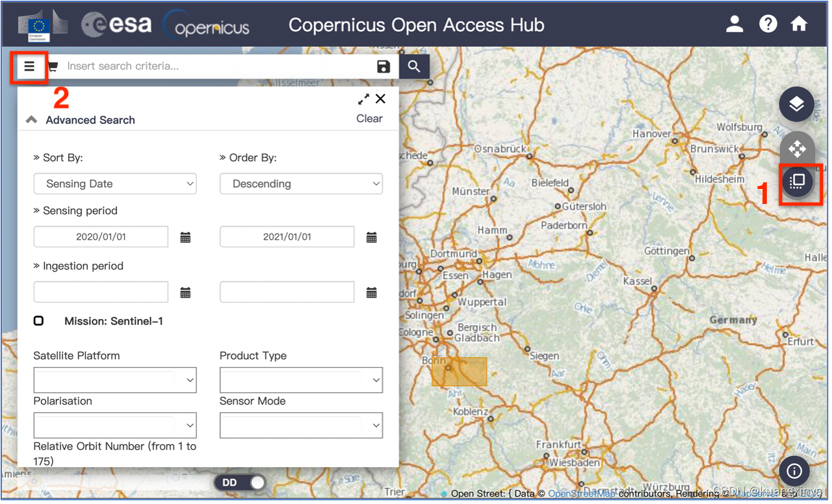This screenshot has width=832, height=504.
Task: Open calendar for ingestion period end
Action: coord(372,293)
